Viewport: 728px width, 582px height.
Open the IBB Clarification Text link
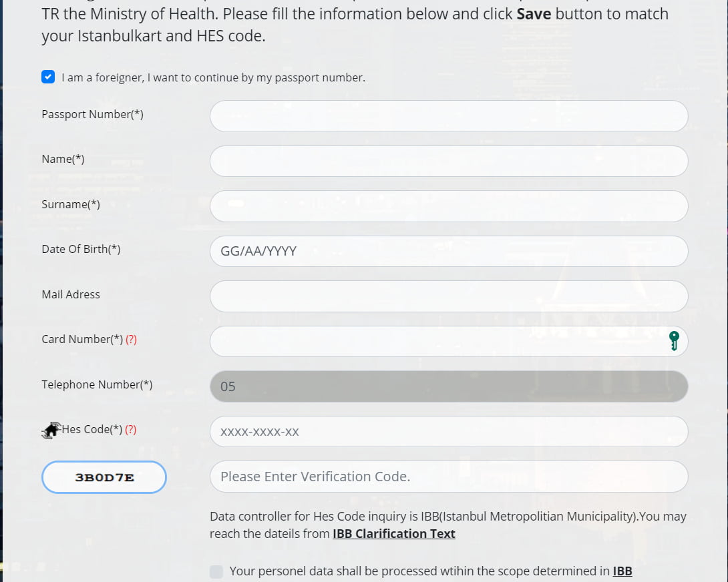click(394, 534)
